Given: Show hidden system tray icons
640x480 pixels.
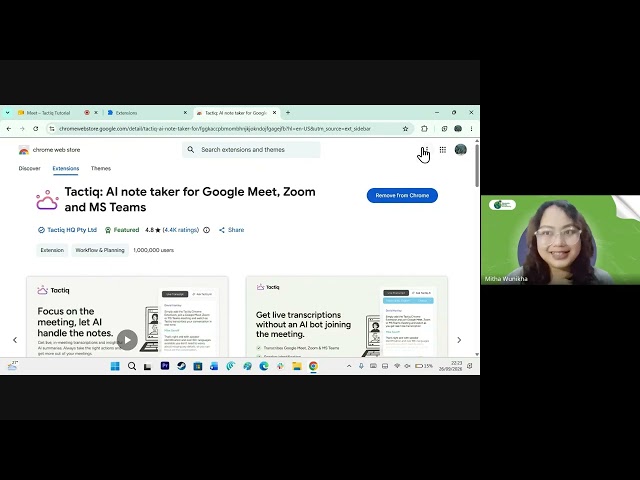Looking at the screenshot, I should (x=349, y=366).
